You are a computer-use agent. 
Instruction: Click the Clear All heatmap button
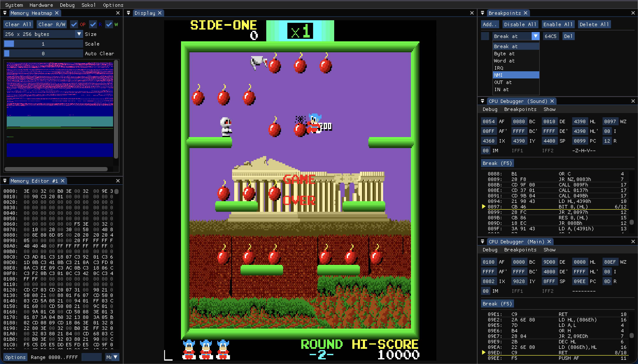(18, 24)
